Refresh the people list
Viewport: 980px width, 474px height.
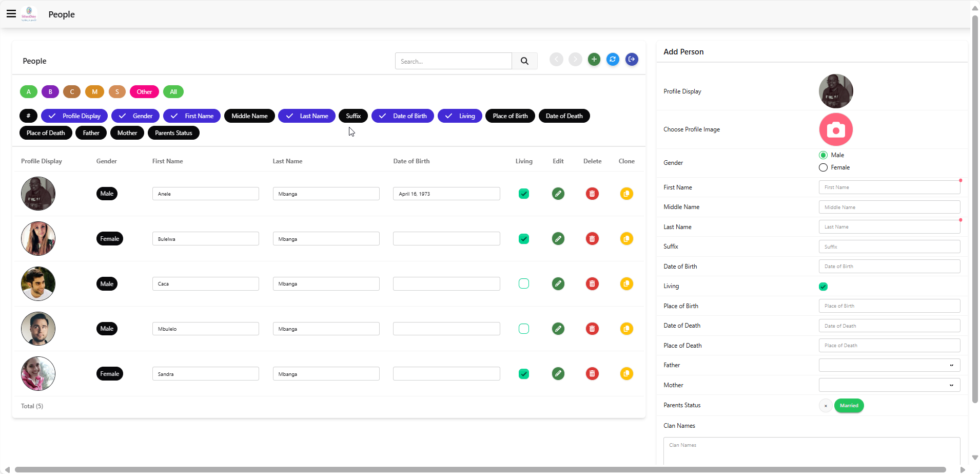(613, 60)
